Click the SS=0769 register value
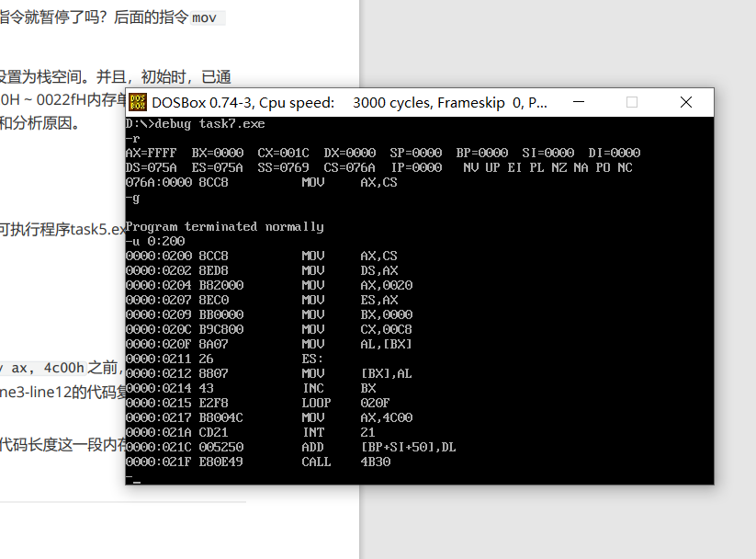The width and height of the screenshot is (756, 559). [283, 168]
